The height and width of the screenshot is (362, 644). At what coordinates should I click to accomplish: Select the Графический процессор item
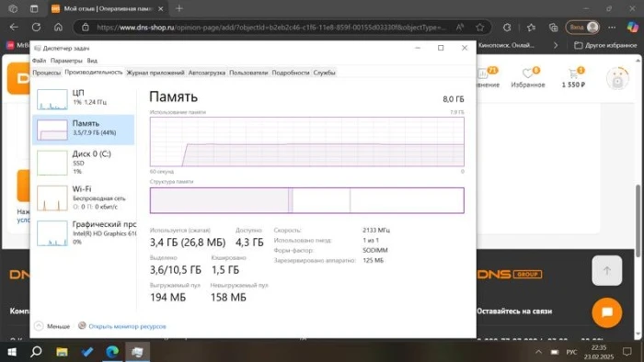pos(84,232)
